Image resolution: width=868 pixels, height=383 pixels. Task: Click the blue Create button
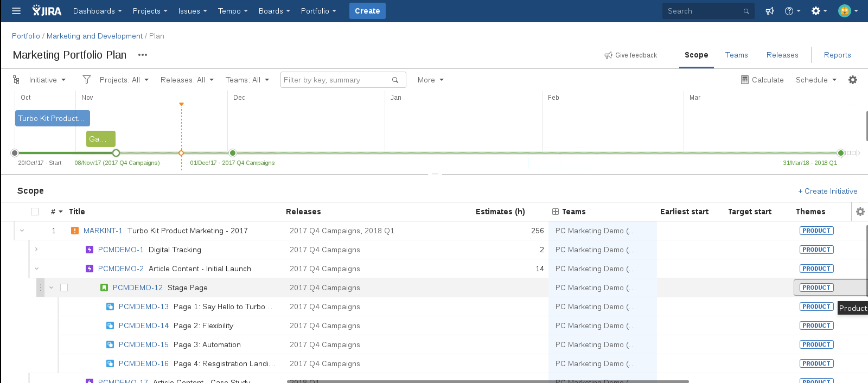[367, 11]
